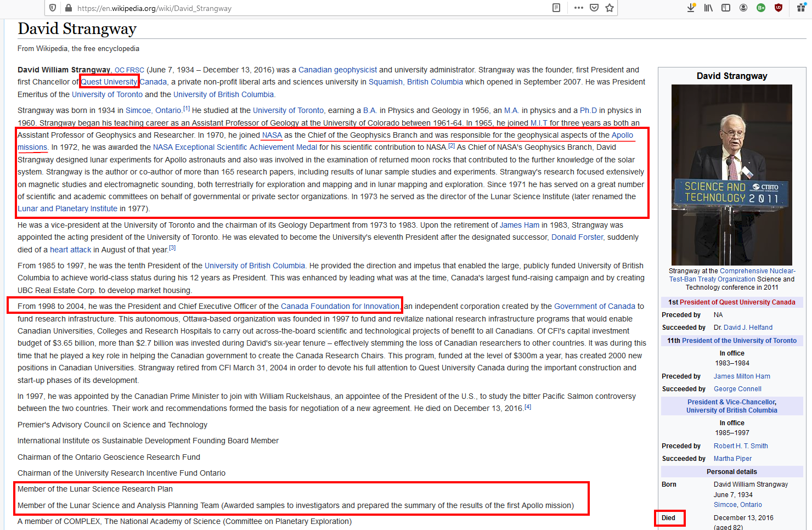Viewport: 812px width, 530px height.
Task: Open the Squamish, British Columbia link
Action: pyautogui.click(x=416, y=82)
